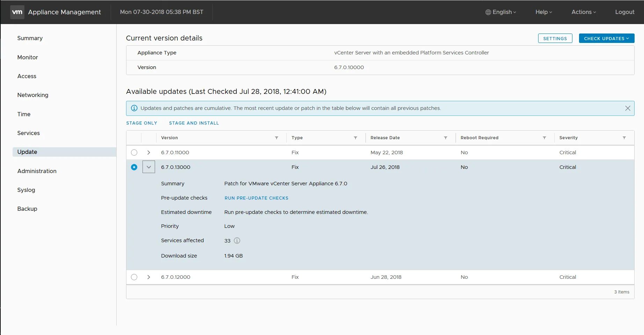Go to the Services page
Screen dimensions: 644x335
click(x=29, y=133)
